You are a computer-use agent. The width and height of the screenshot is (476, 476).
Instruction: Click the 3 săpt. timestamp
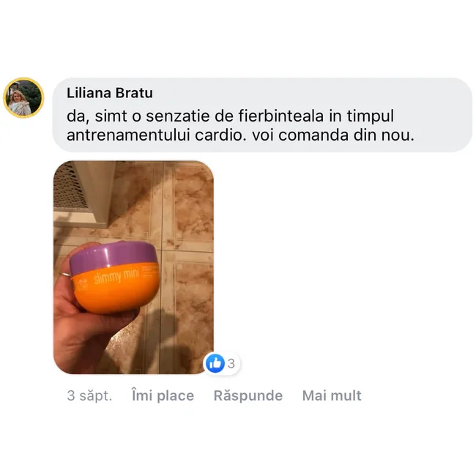coord(89,395)
